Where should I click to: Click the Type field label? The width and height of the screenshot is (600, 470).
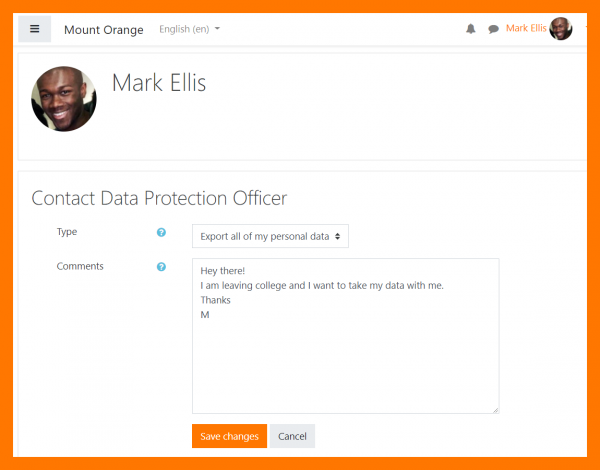point(67,232)
